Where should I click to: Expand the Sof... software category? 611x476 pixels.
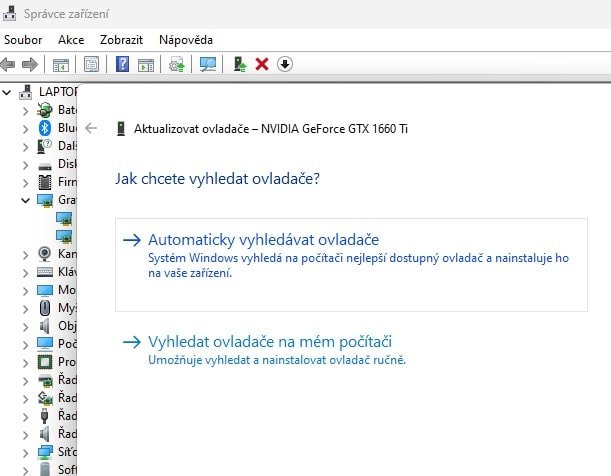point(25,471)
